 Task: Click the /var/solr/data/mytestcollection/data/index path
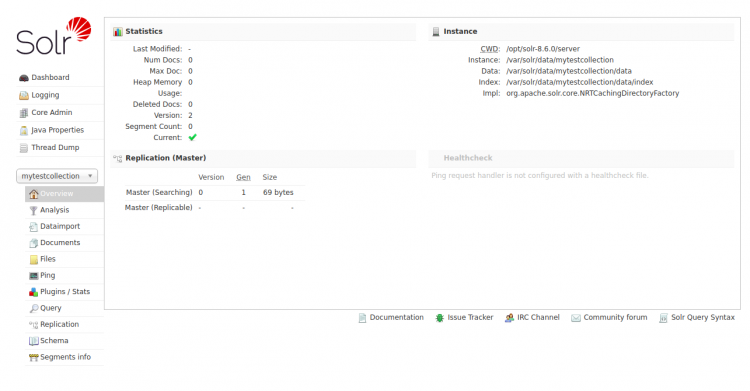580,82
